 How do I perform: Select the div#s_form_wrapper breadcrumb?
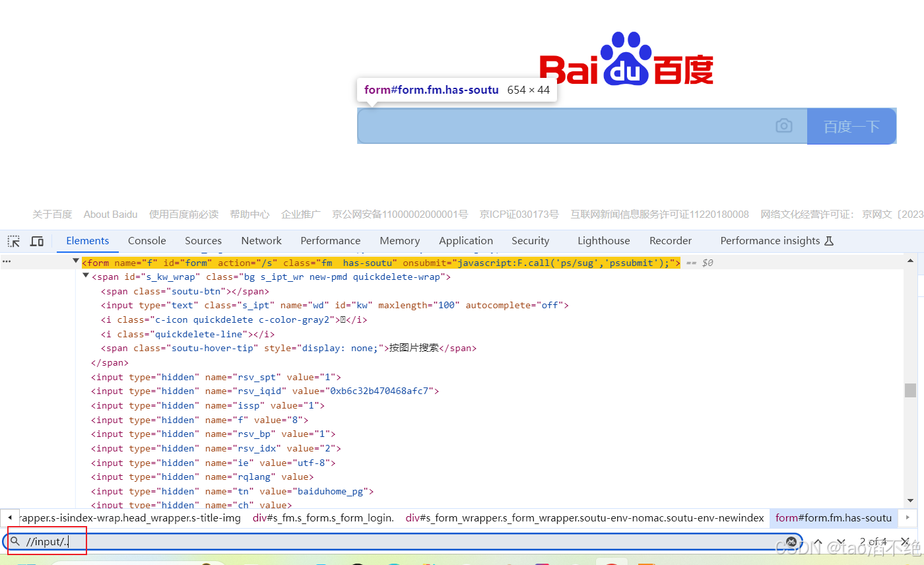(585, 518)
